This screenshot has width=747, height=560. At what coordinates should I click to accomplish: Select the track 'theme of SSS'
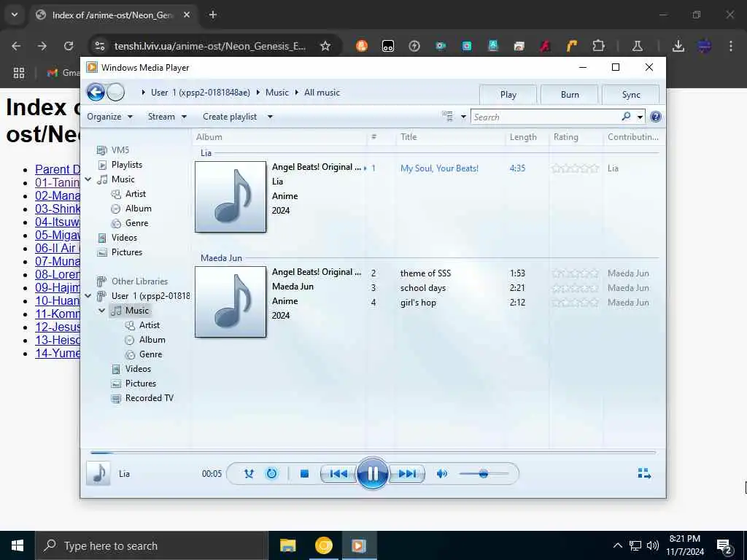click(425, 273)
